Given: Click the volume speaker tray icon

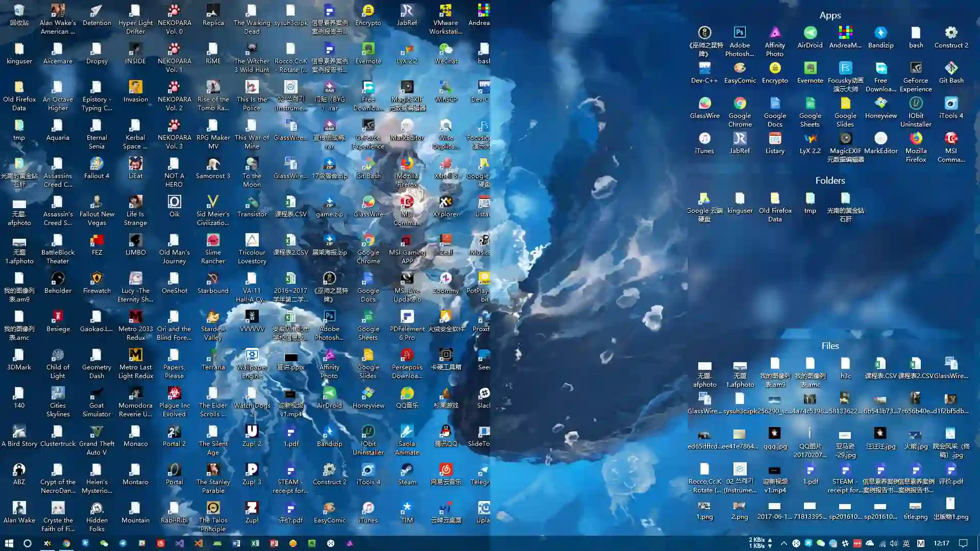Looking at the screenshot, I should pyautogui.click(x=894, y=543).
